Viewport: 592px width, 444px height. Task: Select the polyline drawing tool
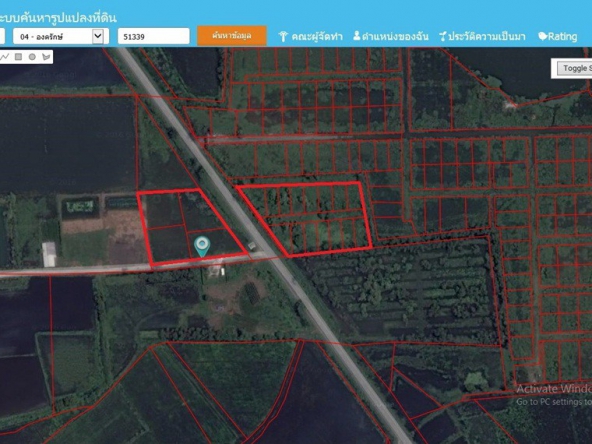5,57
